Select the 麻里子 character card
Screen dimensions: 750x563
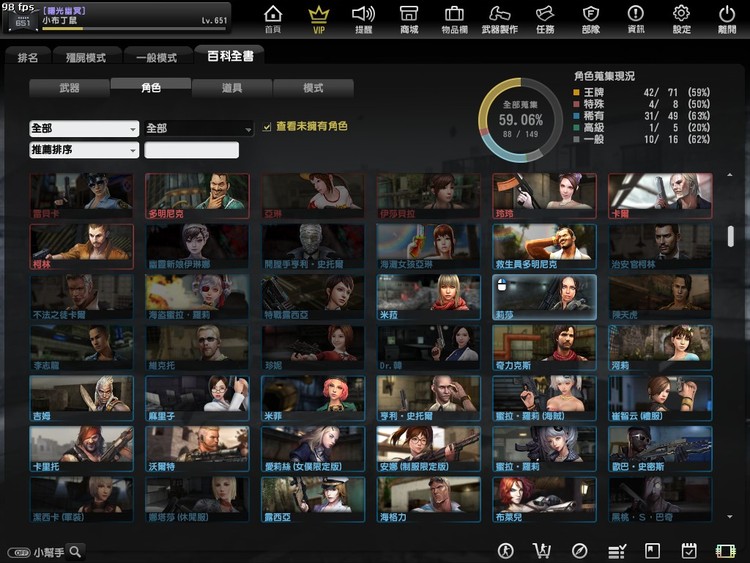[x=197, y=398]
